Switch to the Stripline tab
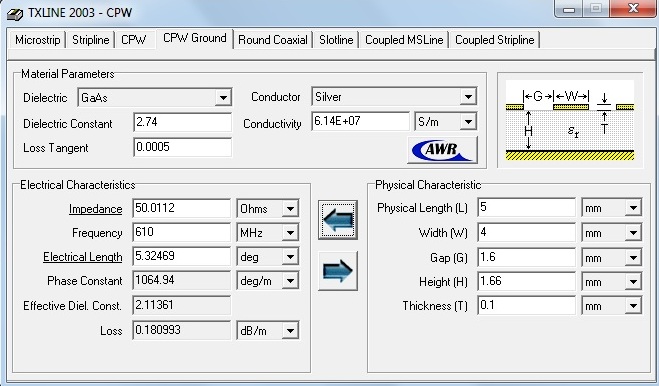This screenshot has height=386, width=659. coord(90,40)
